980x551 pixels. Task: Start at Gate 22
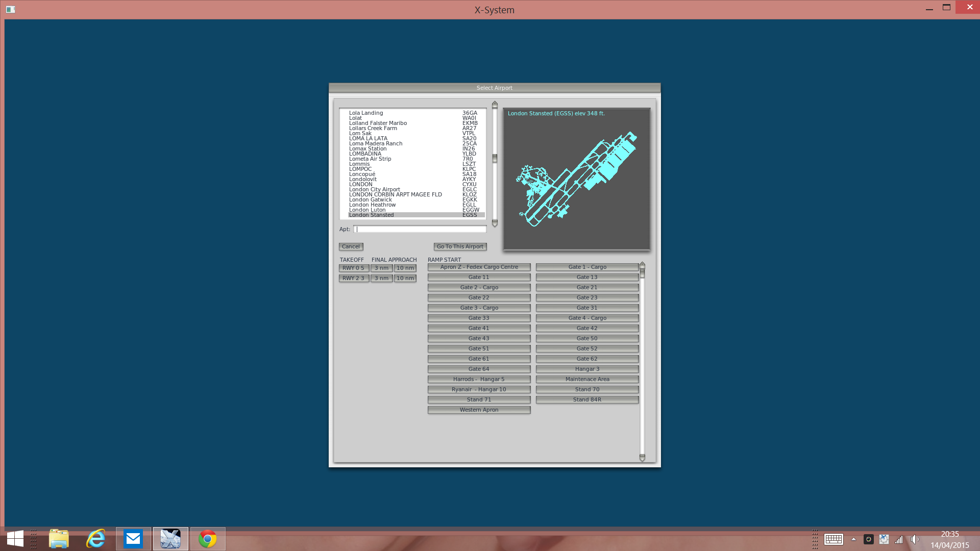479,297
